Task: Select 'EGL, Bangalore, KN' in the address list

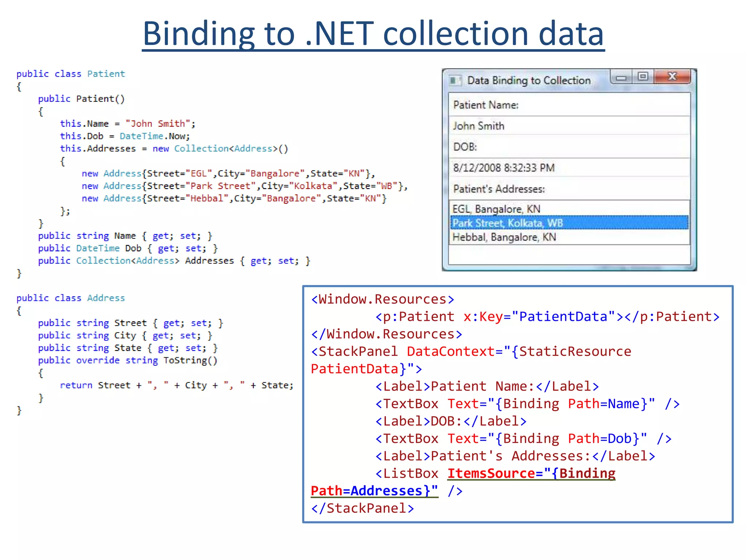Action: [569, 209]
